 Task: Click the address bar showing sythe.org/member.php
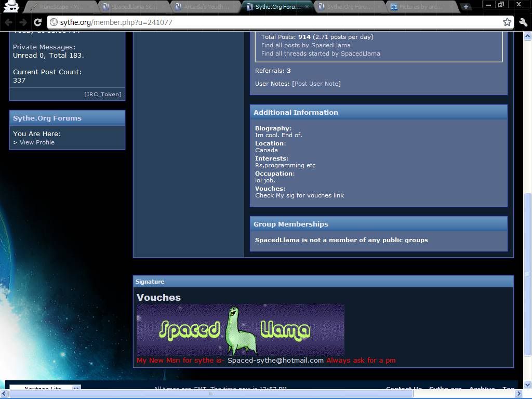(280, 22)
